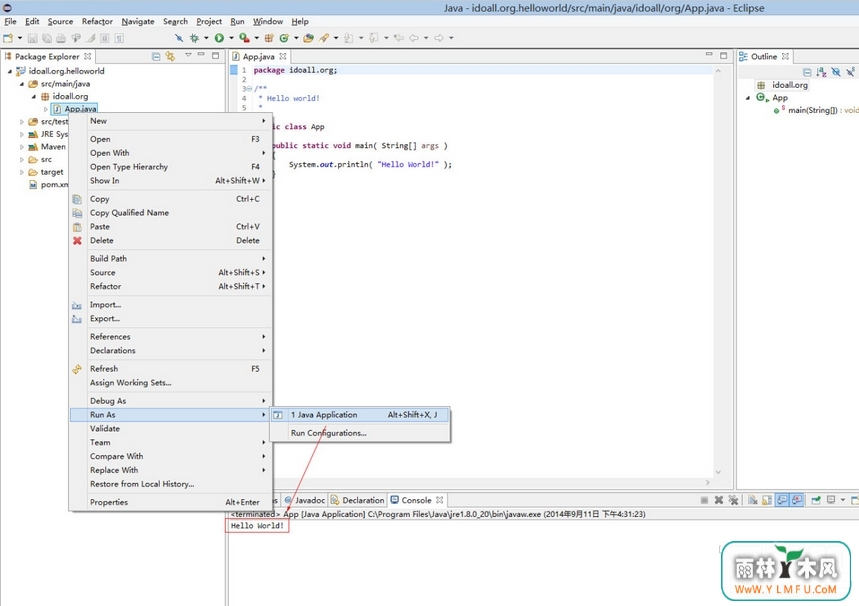
Task: Click the Hello World! console output text
Action: [257, 525]
